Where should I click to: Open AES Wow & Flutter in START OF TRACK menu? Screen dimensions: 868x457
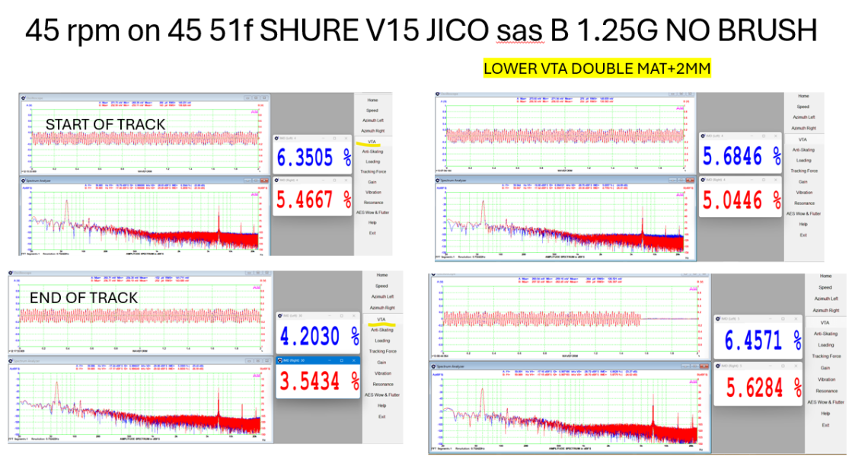click(372, 213)
